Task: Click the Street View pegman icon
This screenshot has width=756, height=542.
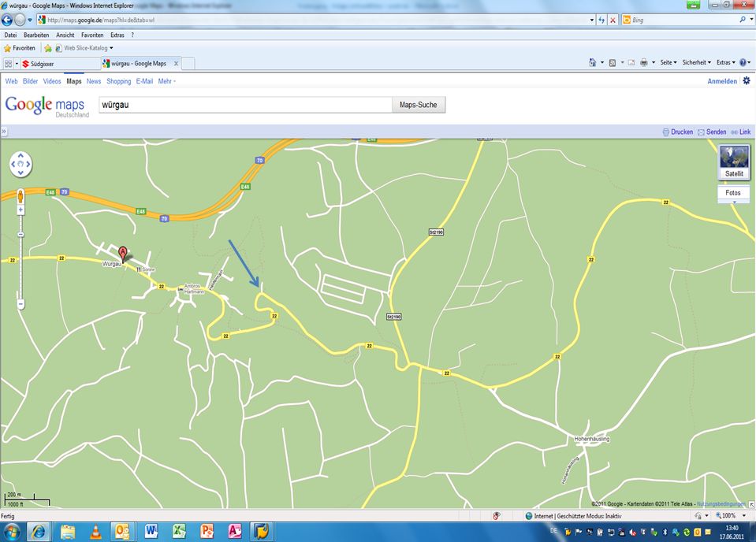Action: point(20,197)
